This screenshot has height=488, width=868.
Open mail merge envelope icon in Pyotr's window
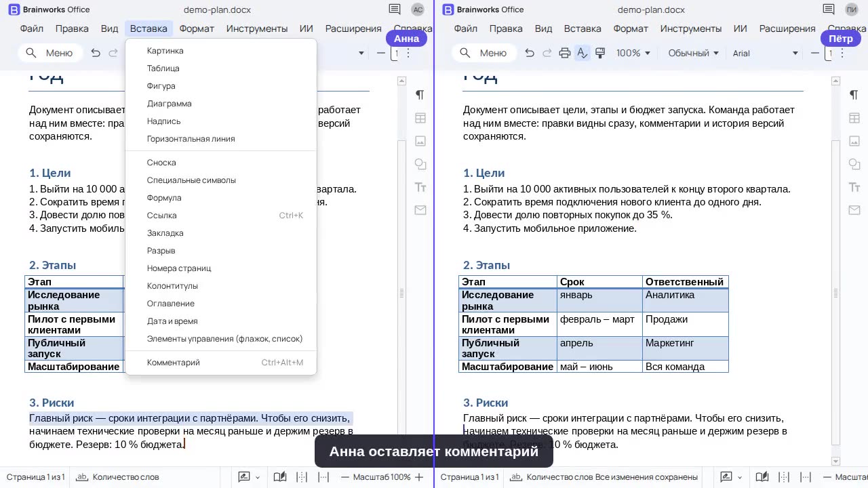click(x=854, y=210)
